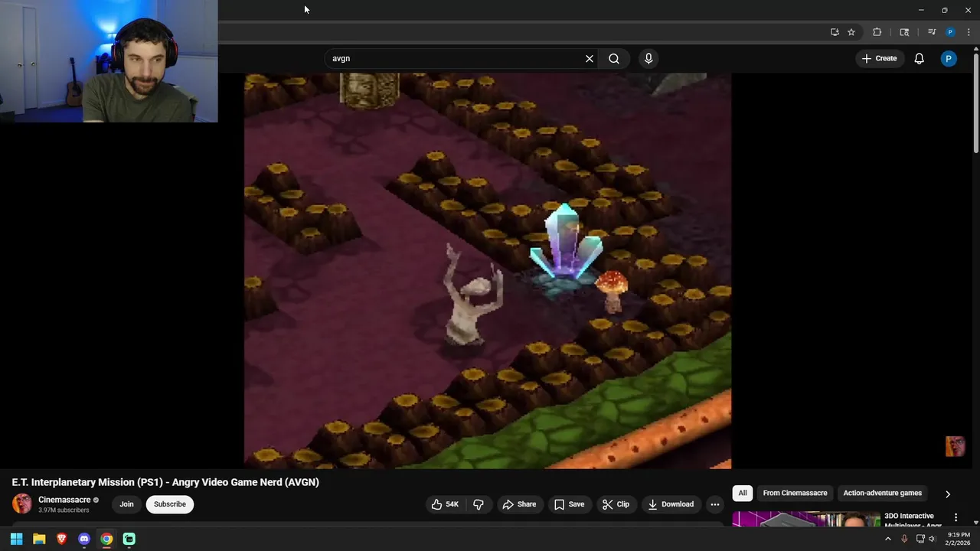The image size is (980, 551).
Task: Open YouTube notifications bell
Action: [x=920, y=58]
